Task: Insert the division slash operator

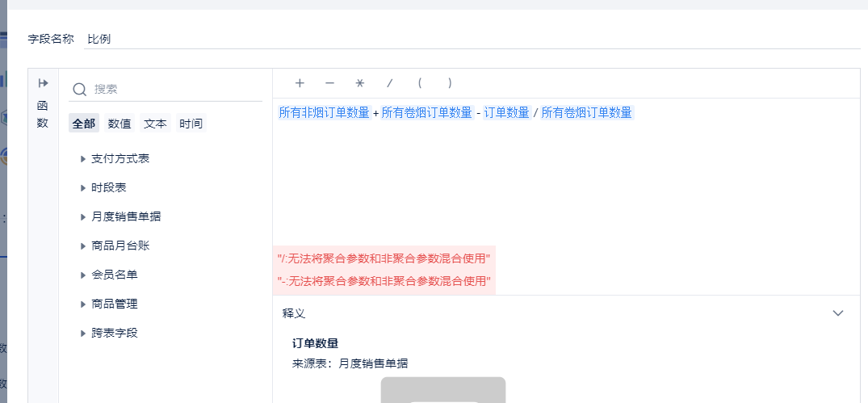Action: click(x=390, y=83)
